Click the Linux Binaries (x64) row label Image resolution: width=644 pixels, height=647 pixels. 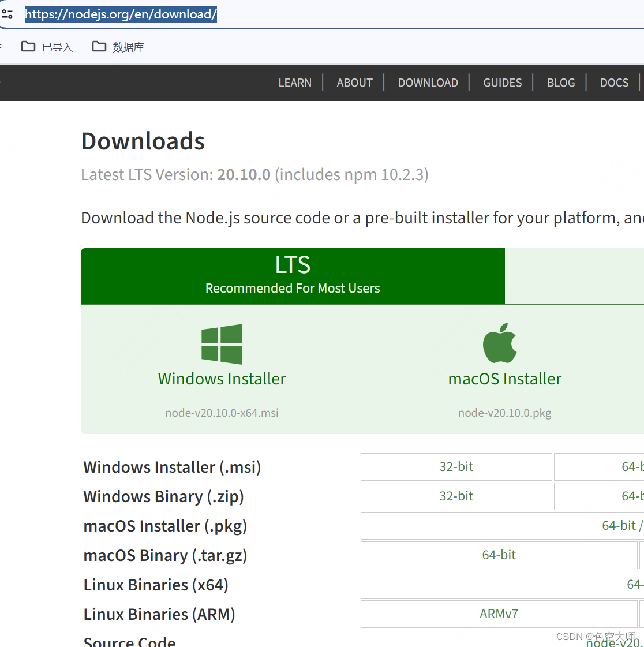pos(156,585)
